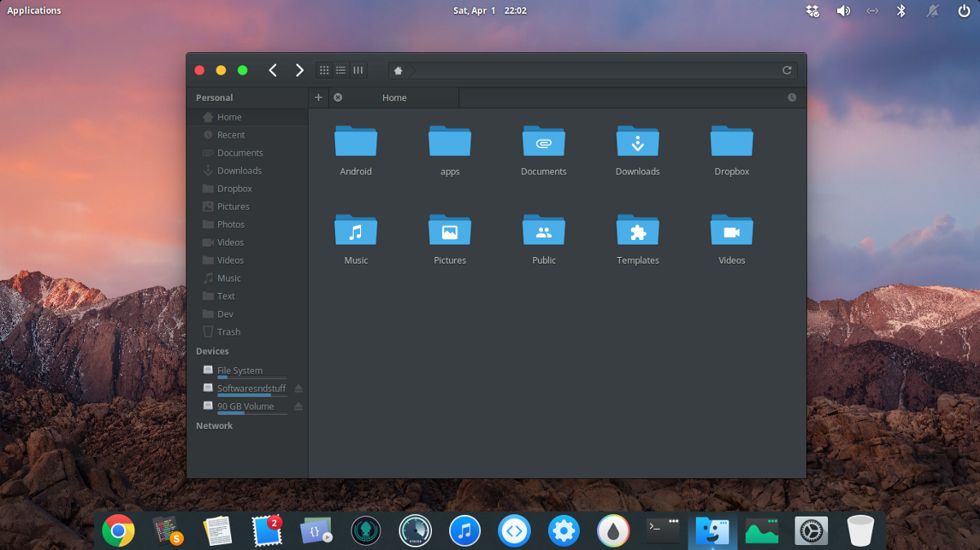This screenshot has height=550, width=980.
Task: Collapse the Personal sidebar section
Action: point(214,98)
